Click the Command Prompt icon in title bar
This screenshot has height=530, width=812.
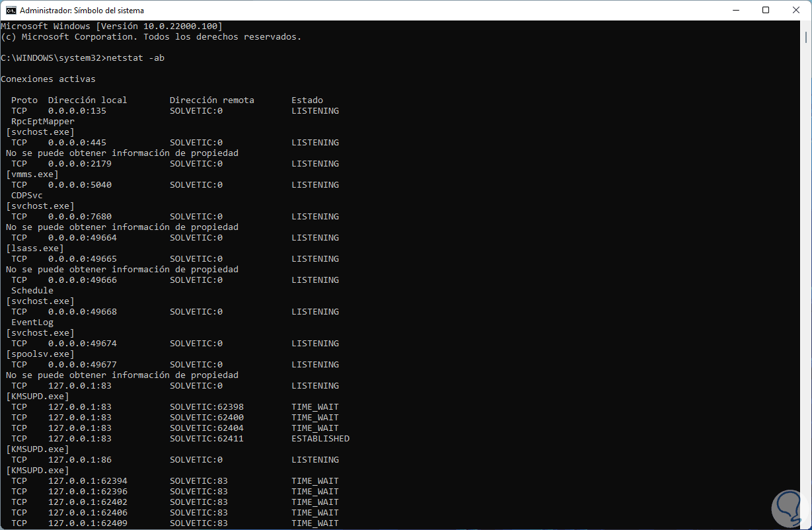11,11
